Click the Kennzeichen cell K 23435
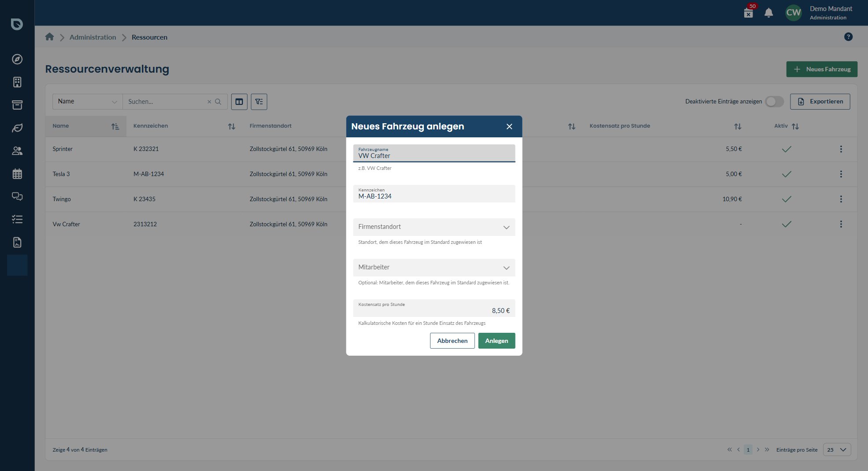This screenshot has width=868, height=471. pos(145,199)
